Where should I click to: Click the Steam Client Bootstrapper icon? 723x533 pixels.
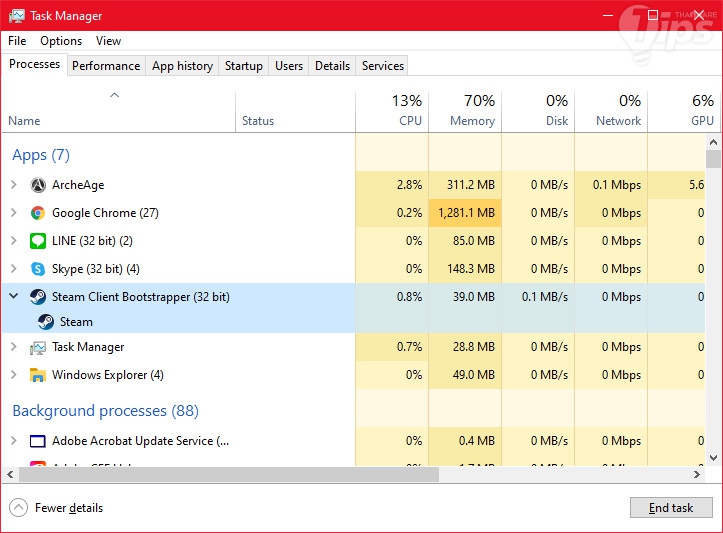[x=38, y=297]
